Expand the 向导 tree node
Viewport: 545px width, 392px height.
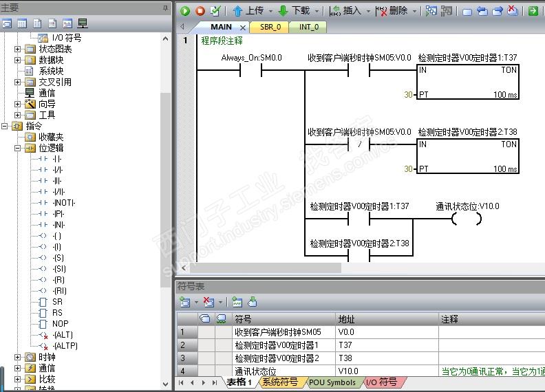17,104
